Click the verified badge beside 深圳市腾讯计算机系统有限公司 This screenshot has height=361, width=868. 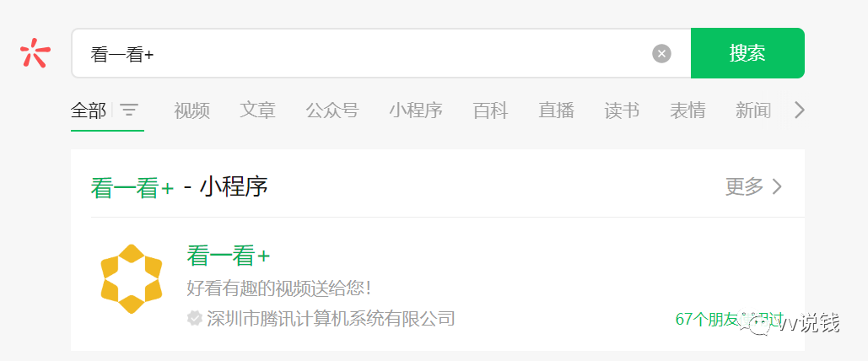click(x=194, y=318)
